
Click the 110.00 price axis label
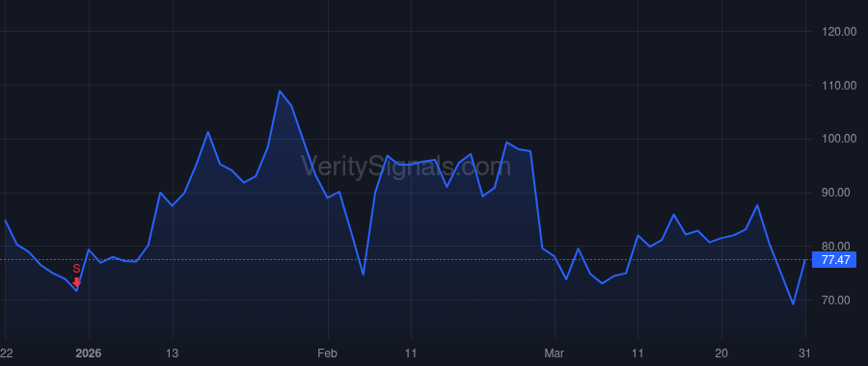(x=839, y=86)
